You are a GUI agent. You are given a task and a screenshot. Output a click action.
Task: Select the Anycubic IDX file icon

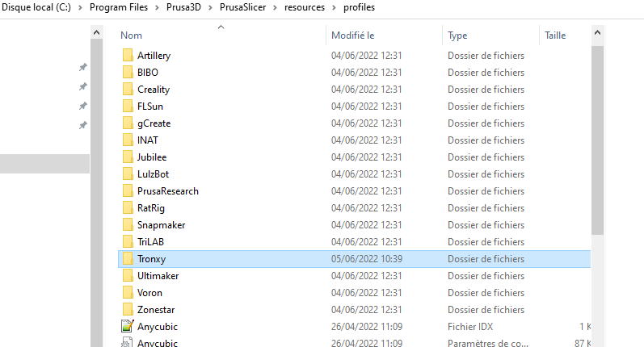[128, 326]
